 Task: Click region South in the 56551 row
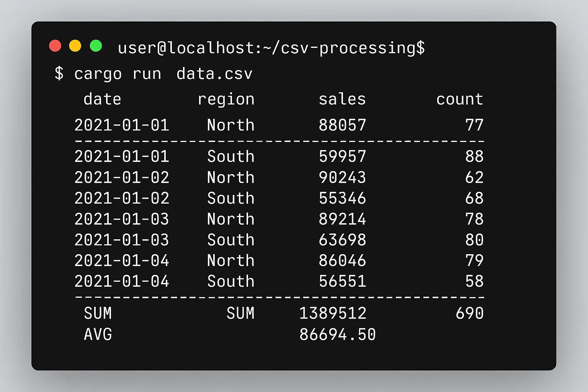click(231, 281)
